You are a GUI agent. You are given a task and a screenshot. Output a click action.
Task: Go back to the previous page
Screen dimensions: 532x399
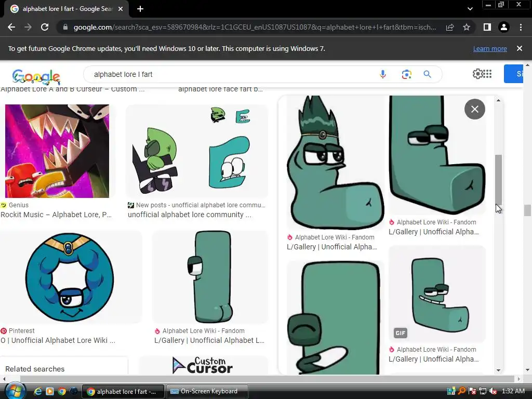pos(11,27)
